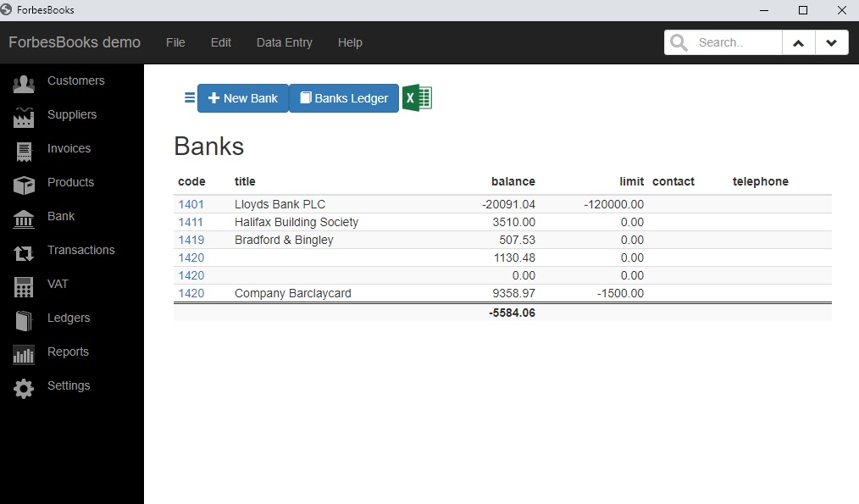Click the -120000.00 limit value

tap(613, 204)
